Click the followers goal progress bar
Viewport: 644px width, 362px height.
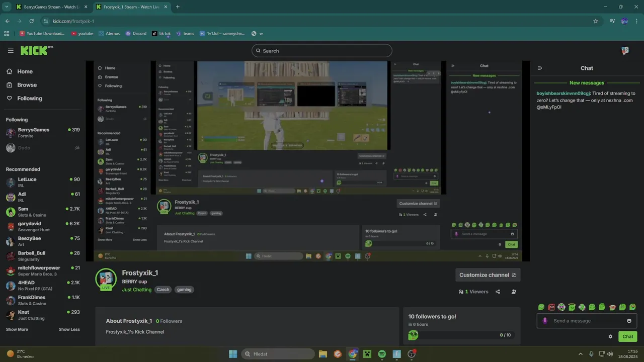point(462,335)
